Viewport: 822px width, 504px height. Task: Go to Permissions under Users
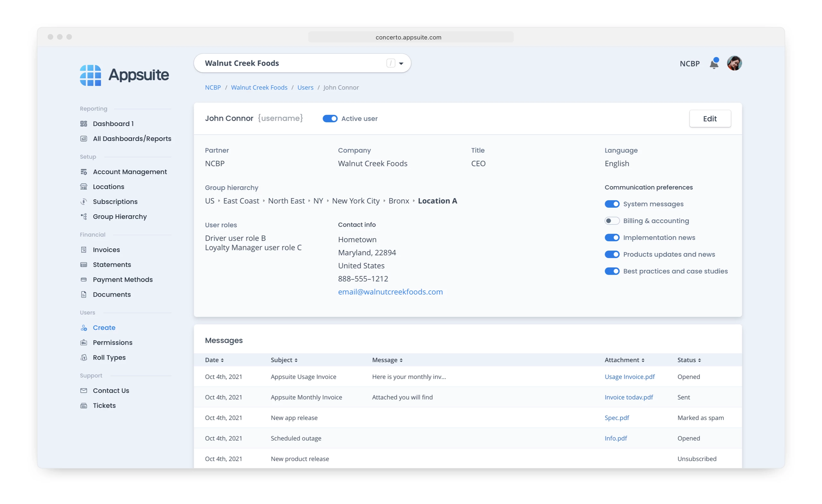tap(112, 343)
